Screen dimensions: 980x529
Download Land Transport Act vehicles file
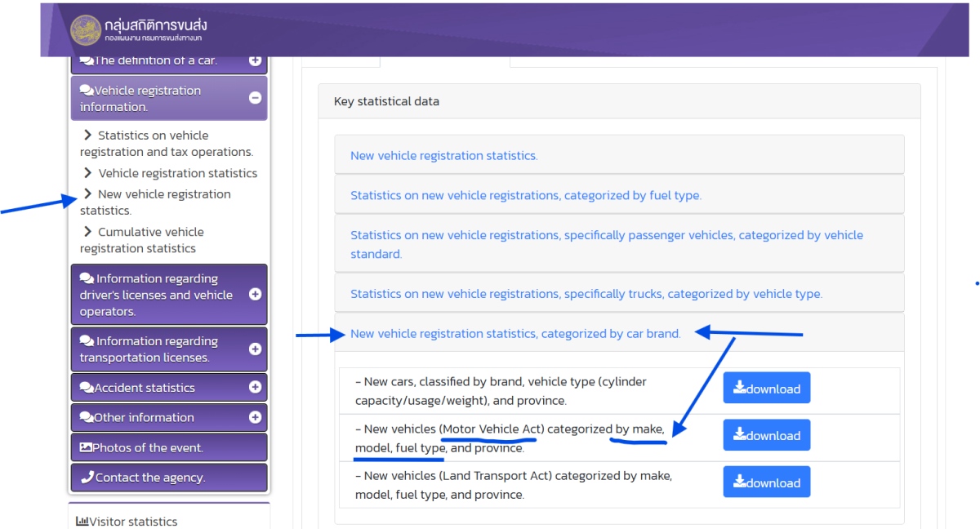pyautogui.click(x=767, y=482)
